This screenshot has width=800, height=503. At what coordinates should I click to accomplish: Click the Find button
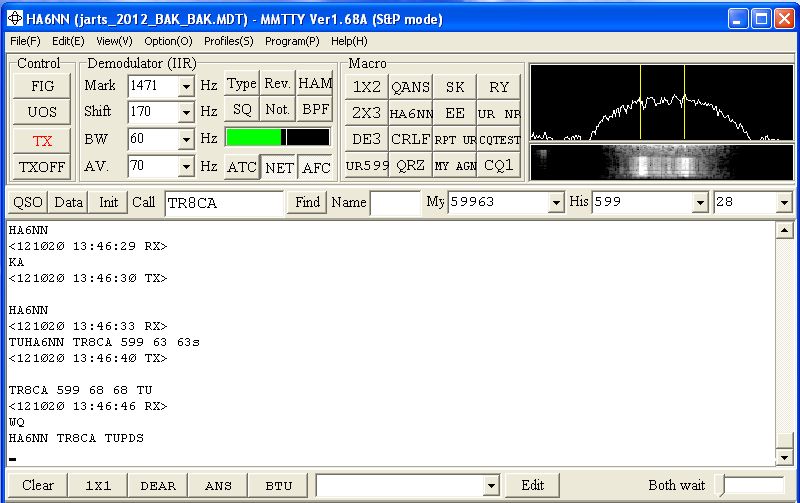tap(307, 203)
